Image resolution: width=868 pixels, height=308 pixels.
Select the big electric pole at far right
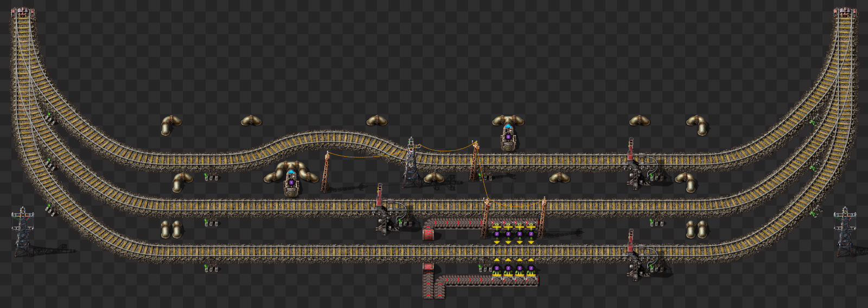tap(845, 232)
